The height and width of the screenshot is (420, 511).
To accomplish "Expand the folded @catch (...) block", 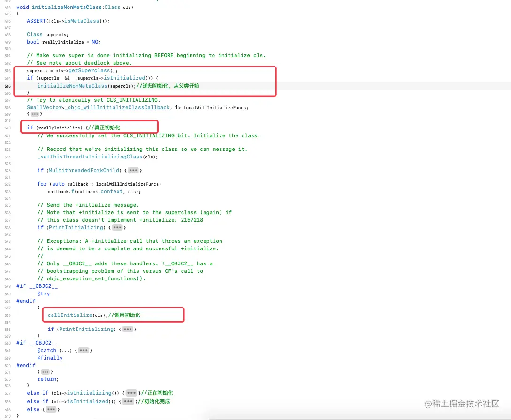I will click(x=84, y=350).
